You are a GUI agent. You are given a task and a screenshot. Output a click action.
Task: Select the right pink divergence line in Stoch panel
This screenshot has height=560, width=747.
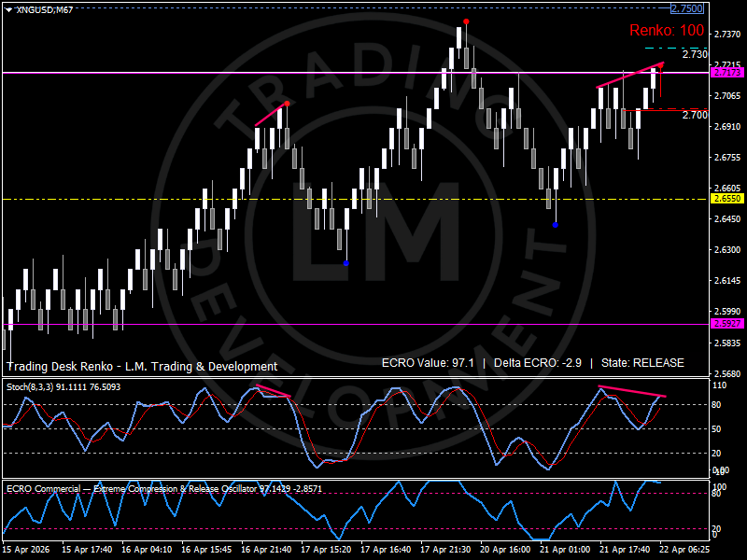(632, 391)
